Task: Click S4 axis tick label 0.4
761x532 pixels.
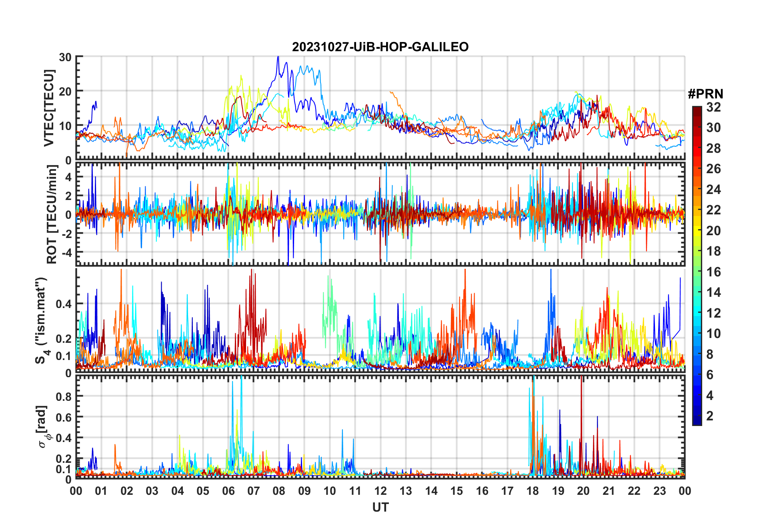Action: [x=64, y=304]
